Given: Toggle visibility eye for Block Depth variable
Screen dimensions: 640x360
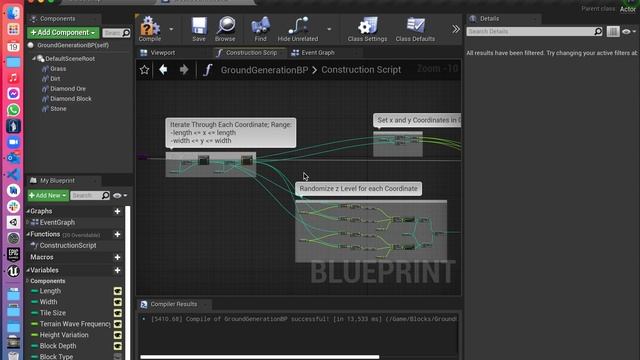Looking at the screenshot, I should click(x=118, y=346).
